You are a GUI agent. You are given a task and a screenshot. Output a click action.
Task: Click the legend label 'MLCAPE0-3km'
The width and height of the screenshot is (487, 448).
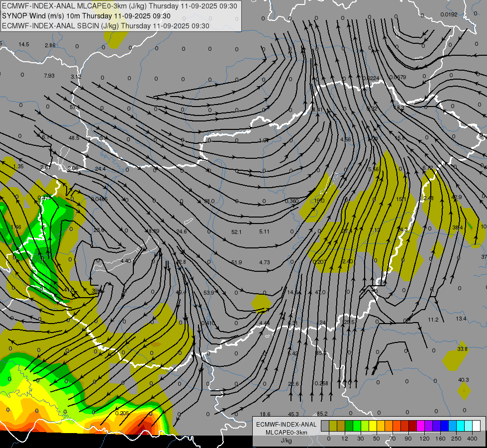pos(287,433)
